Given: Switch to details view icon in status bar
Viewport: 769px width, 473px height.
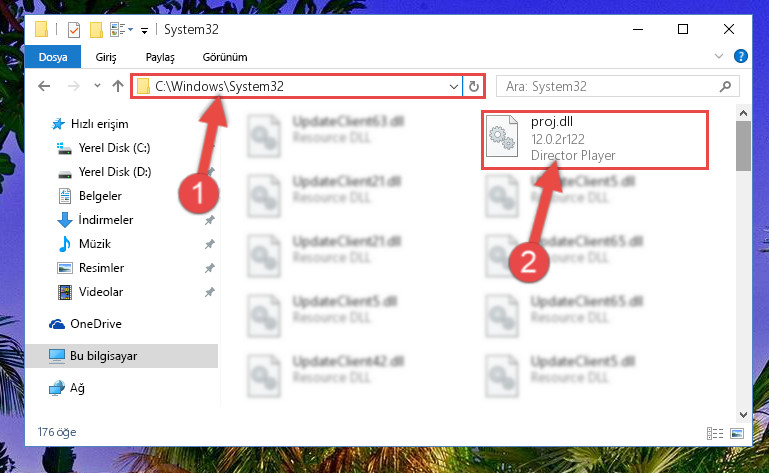Looking at the screenshot, I should [x=715, y=433].
